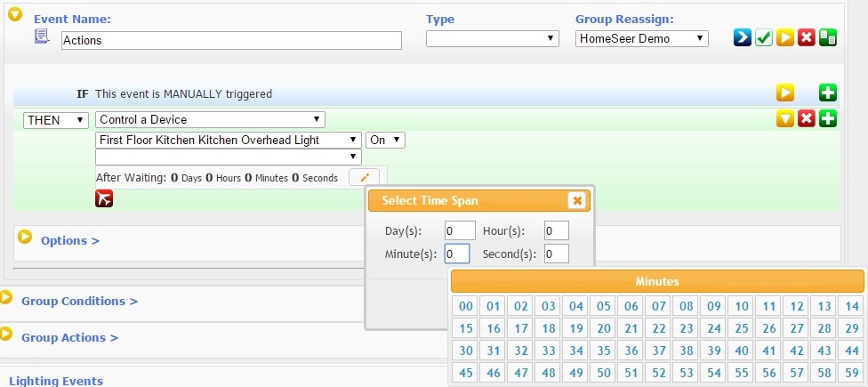The image size is (868, 387).
Task: Delete event with header red X icon
Action: tap(806, 37)
